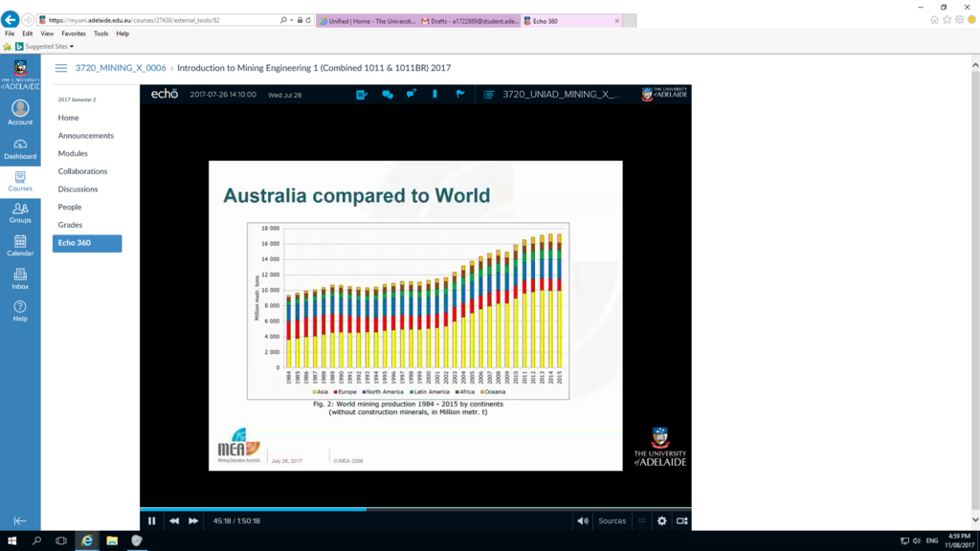Screen dimensions: 980x551
Task: Open the Discussions course page
Action: coord(78,188)
